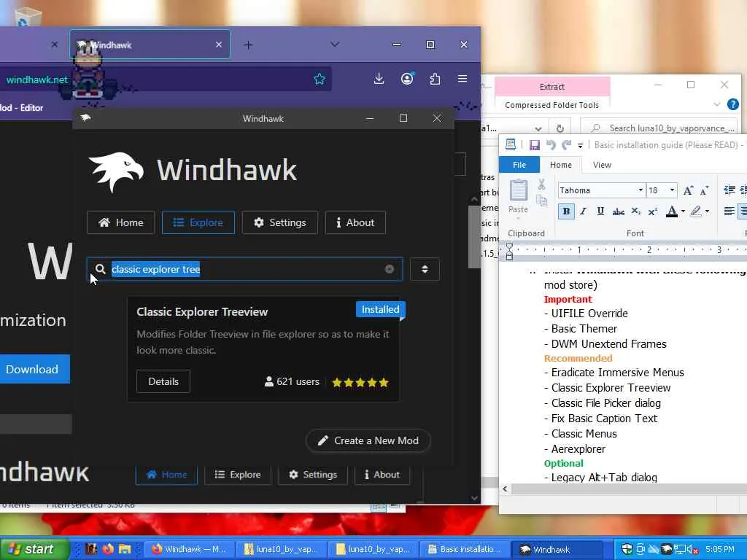
Task: Click the five-star rating of the mod
Action: 360,382
